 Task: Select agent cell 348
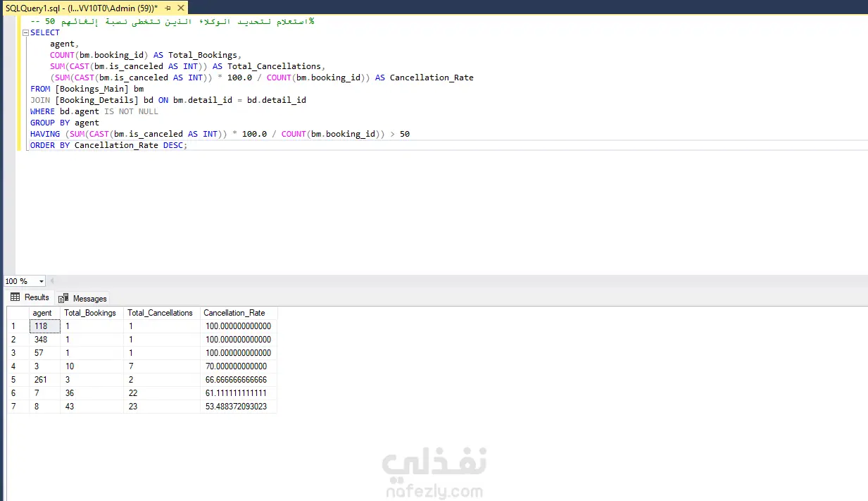point(44,340)
